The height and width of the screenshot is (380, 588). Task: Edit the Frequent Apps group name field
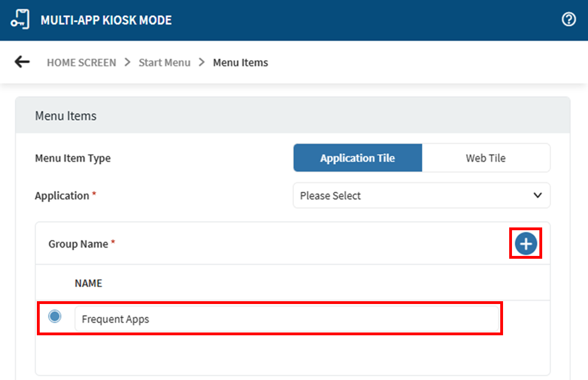(x=286, y=319)
